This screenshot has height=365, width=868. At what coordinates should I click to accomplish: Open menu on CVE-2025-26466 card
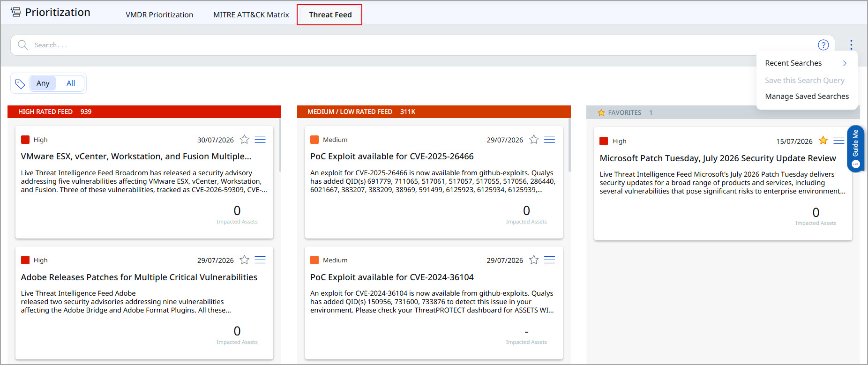coord(550,140)
